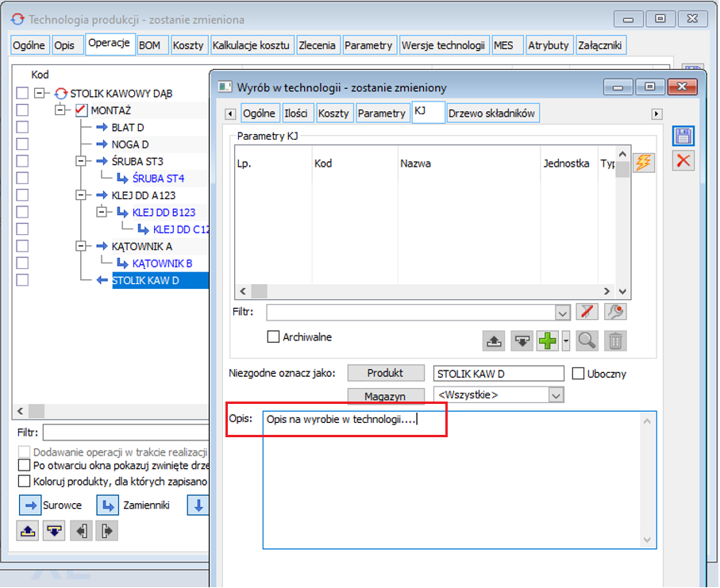
Task: Open the Kalkulacje kosztu tab
Action: pyautogui.click(x=252, y=45)
